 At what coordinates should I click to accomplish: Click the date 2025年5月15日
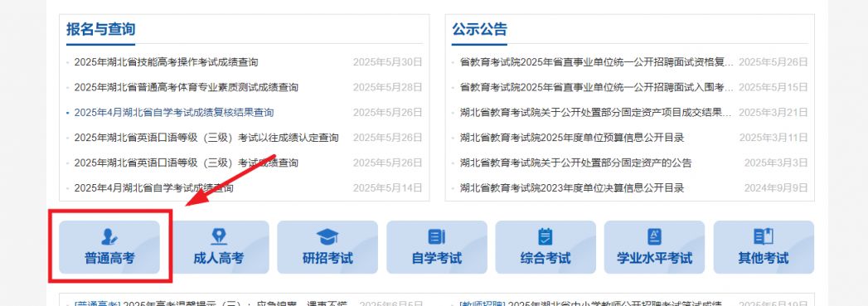click(x=773, y=87)
